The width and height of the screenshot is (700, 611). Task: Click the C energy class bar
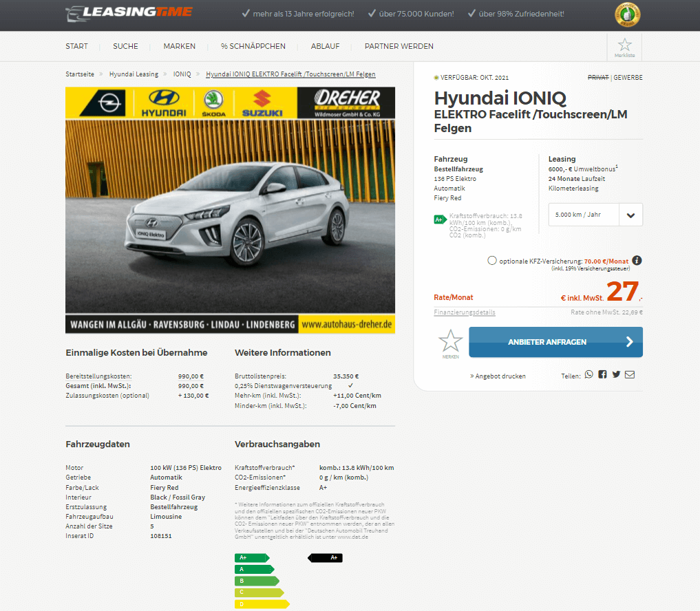pyautogui.click(x=259, y=592)
